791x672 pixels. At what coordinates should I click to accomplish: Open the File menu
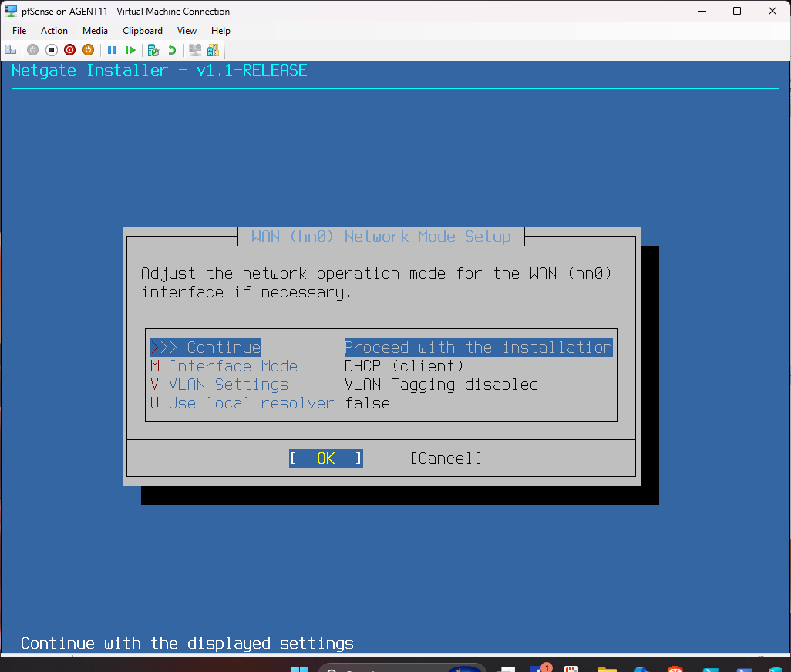coord(19,31)
